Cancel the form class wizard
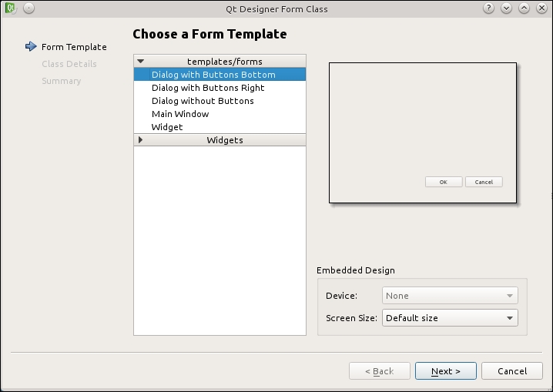The image size is (553, 392). point(512,371)
